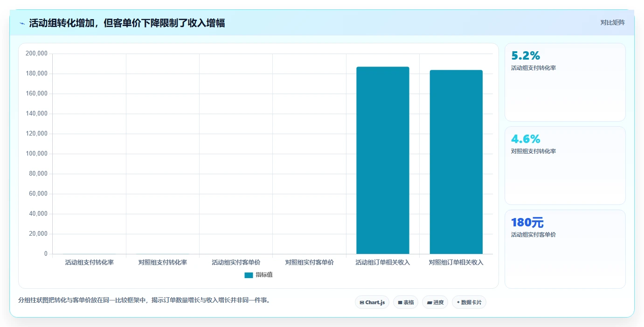Click the 对照组实付客单价 axis label
644x327 pixels.
[310, 262]
